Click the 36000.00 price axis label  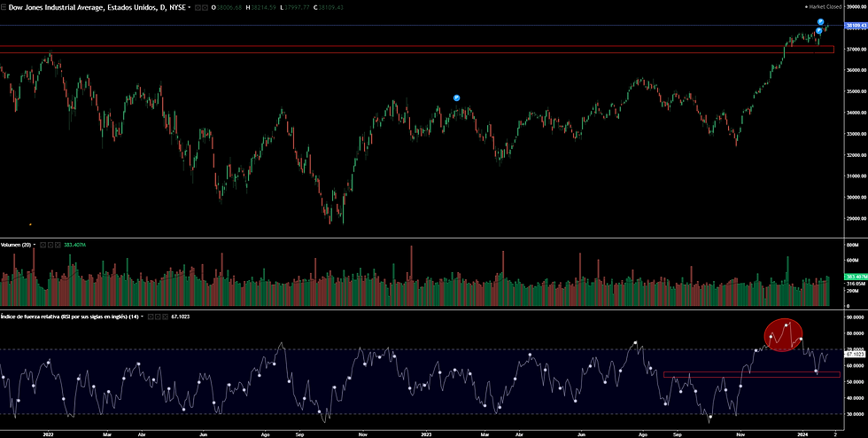[856, 70]
